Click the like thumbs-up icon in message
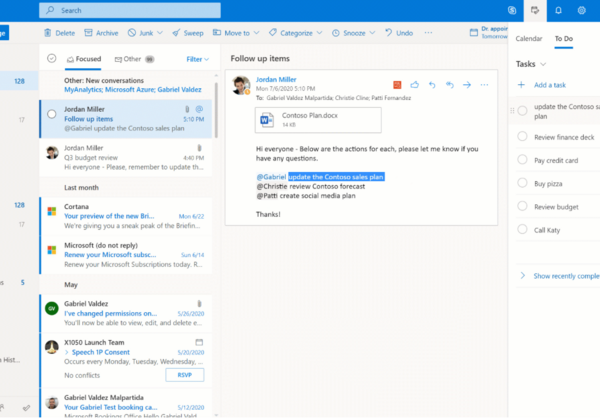The image size is (600, 420). point(414,85)
